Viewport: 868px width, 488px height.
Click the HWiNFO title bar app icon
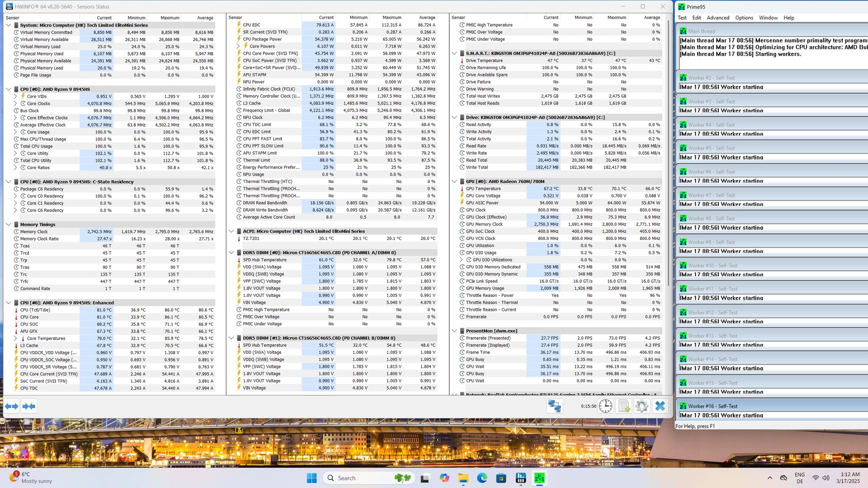9,7
